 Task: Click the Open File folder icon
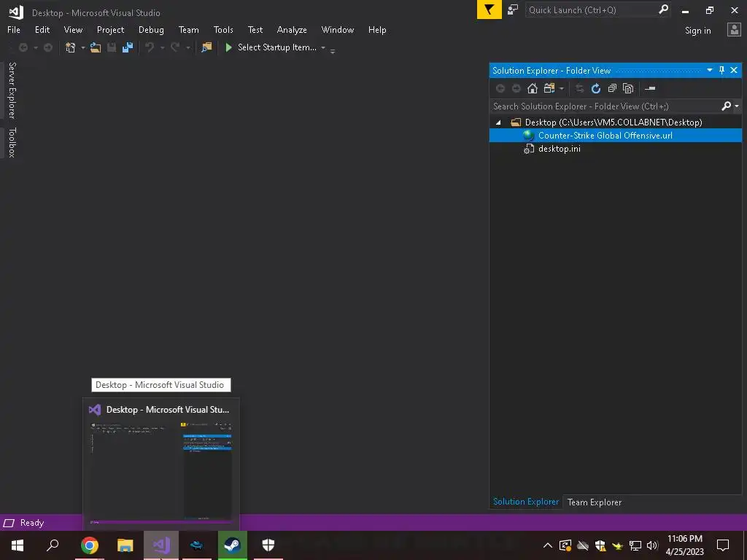tap(96, 47)
